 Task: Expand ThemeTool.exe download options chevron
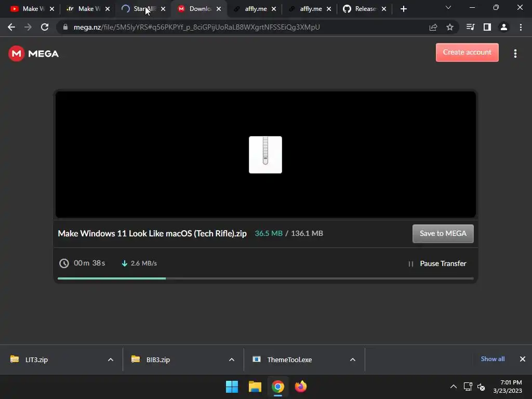tap(353, 360)
